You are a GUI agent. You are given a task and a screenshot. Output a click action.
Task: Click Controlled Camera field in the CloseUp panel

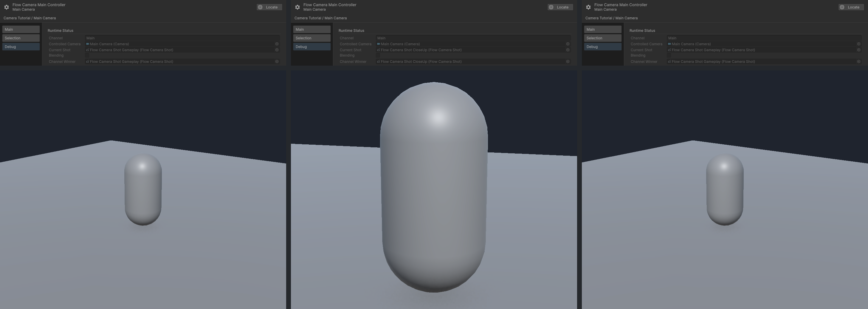point(473,44)
